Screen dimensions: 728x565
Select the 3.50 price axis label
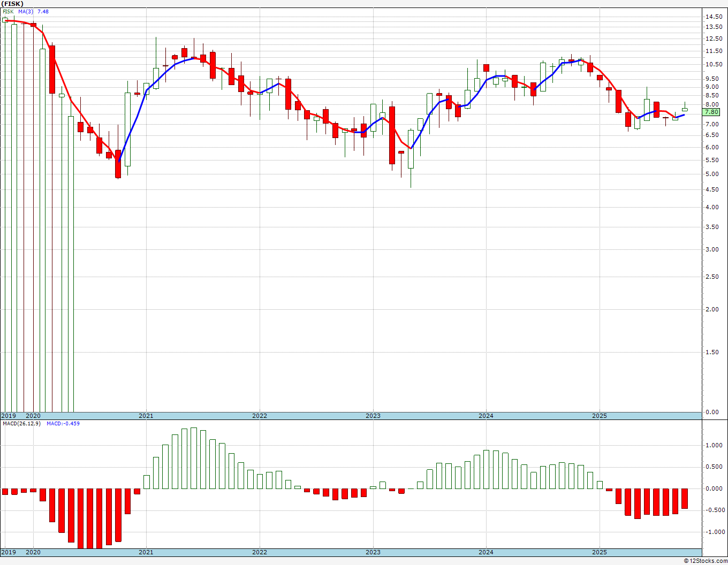[x=711, y=227]
